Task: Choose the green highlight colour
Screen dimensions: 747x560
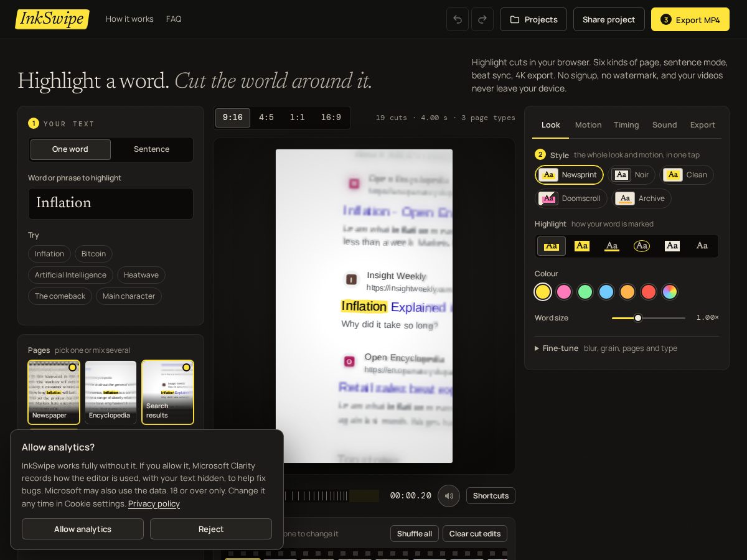Action: 585,292
